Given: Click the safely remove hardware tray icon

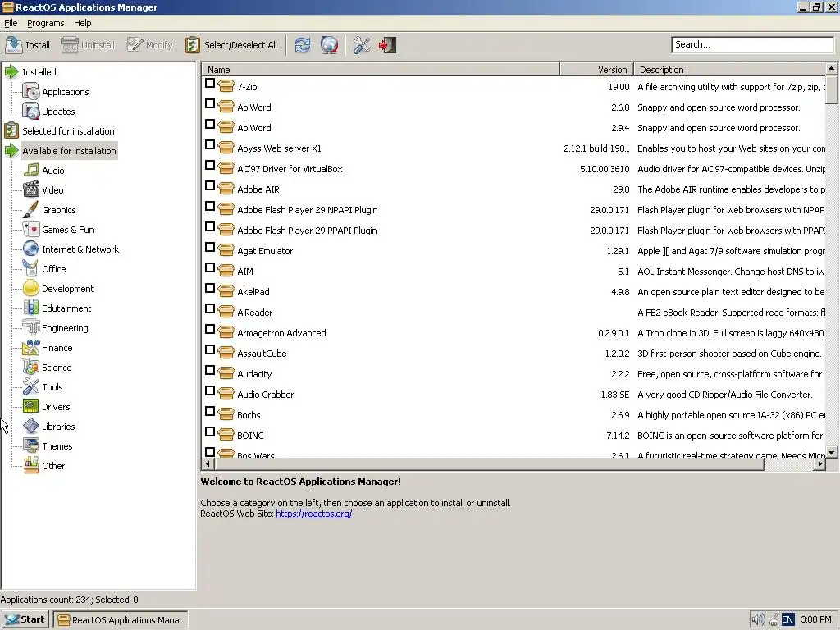Looking at the screenshot, I should [774, 620].
